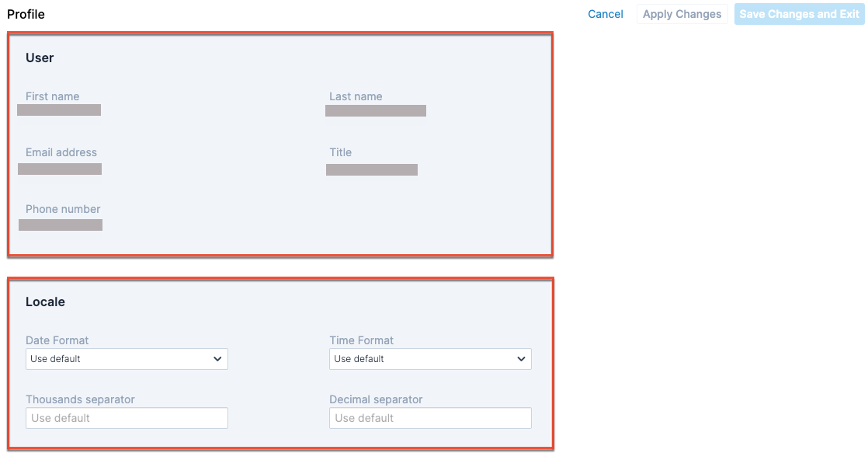The width and height of the screenshot is (868, 460).
Task: Click the Title value field
Action: (372, 169)
